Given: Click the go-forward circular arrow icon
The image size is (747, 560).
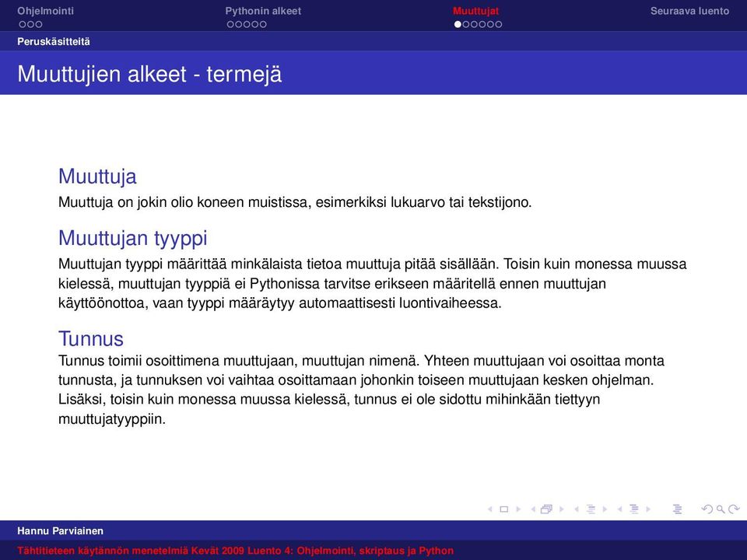Looking at the screenshot, I should tap(734, 509).
